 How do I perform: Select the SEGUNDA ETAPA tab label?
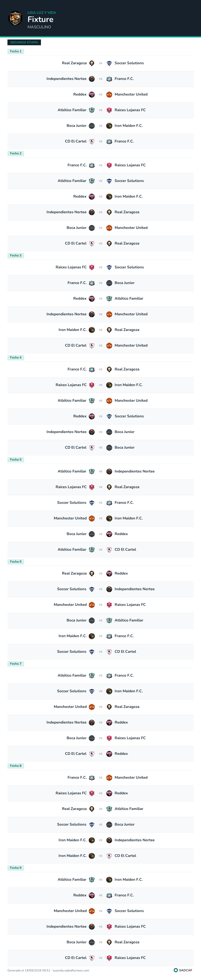tap(24, 42)
